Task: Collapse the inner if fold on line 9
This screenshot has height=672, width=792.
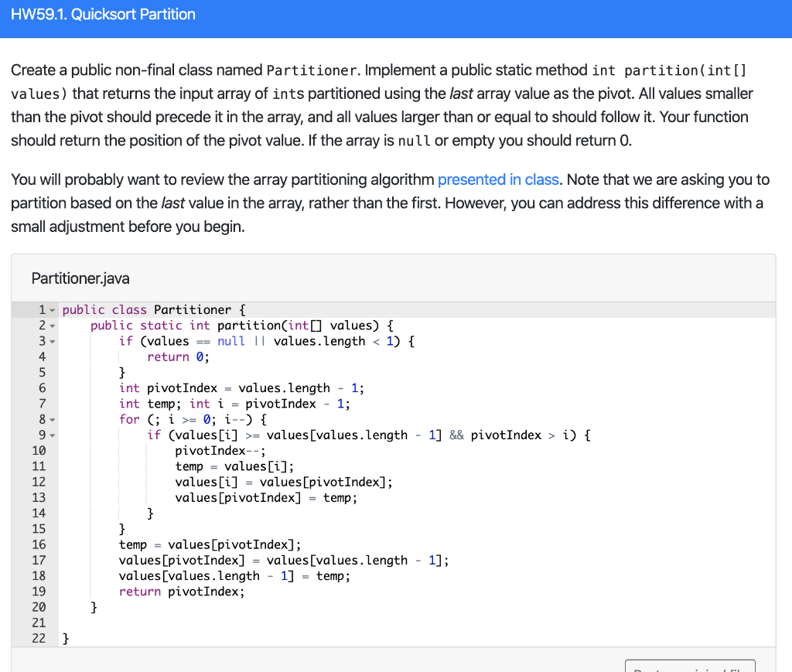Action: pyautogui.click(x=51, y=435)
